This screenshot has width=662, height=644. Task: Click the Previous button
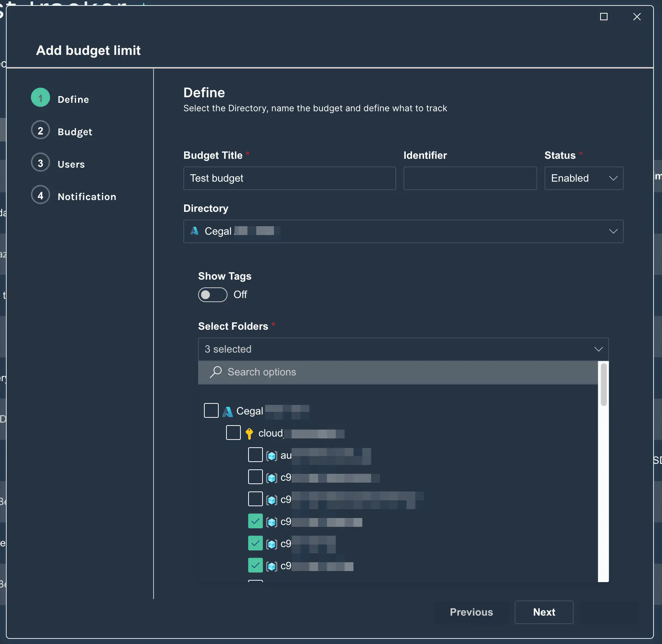pos(471,612)
